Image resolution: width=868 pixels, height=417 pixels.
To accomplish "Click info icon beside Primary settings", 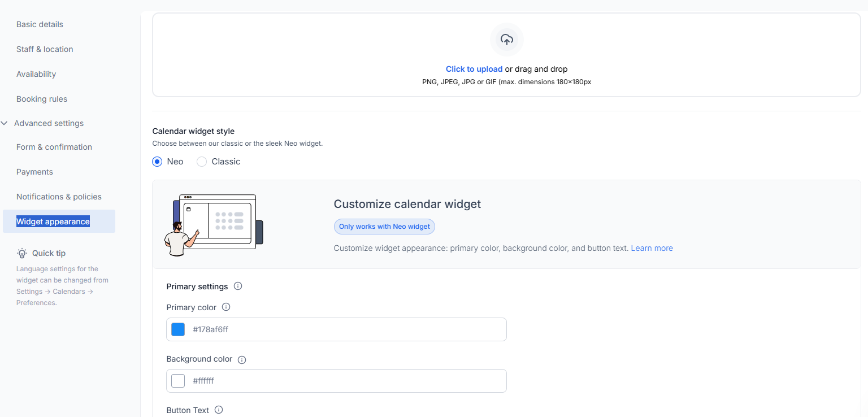I will (238, 286).
